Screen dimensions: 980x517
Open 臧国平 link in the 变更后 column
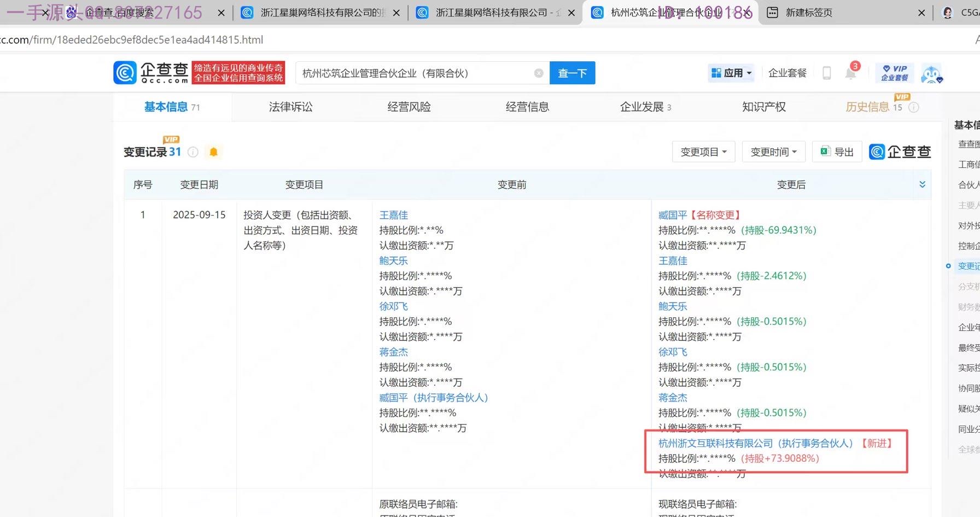pos(673,215)
